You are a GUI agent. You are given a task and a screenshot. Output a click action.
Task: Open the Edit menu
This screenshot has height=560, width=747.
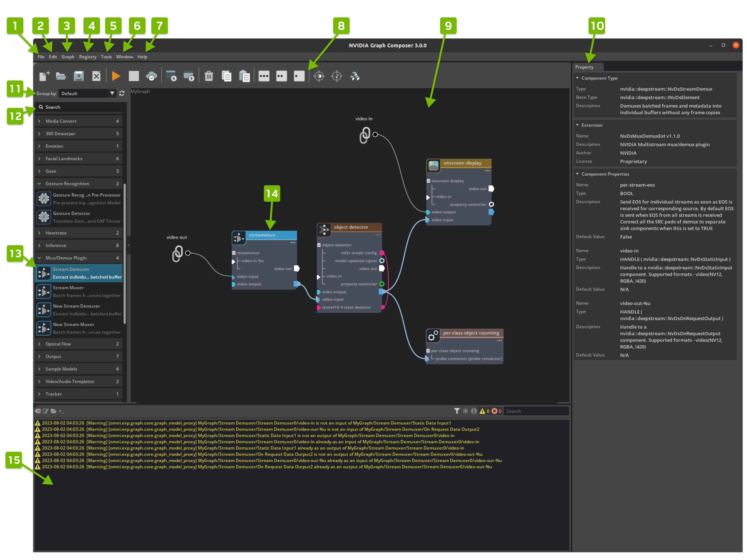click(53, 57)
